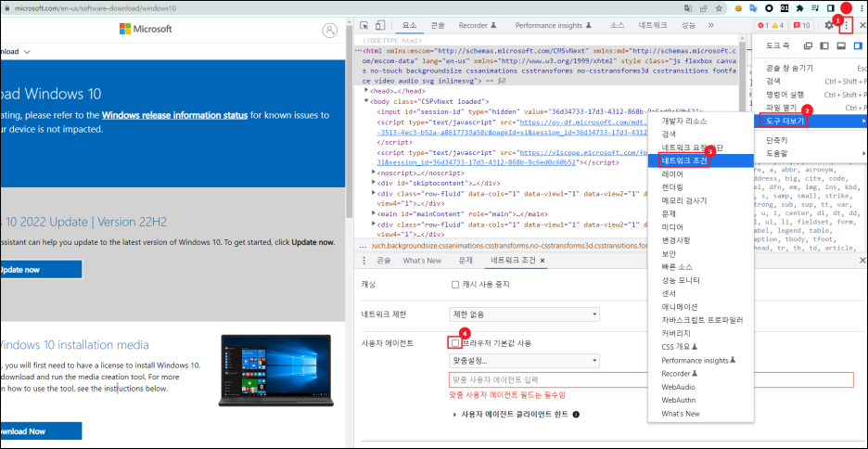
Task: Open the DevTools three-dot customize menu
Action: click(846, 25)
